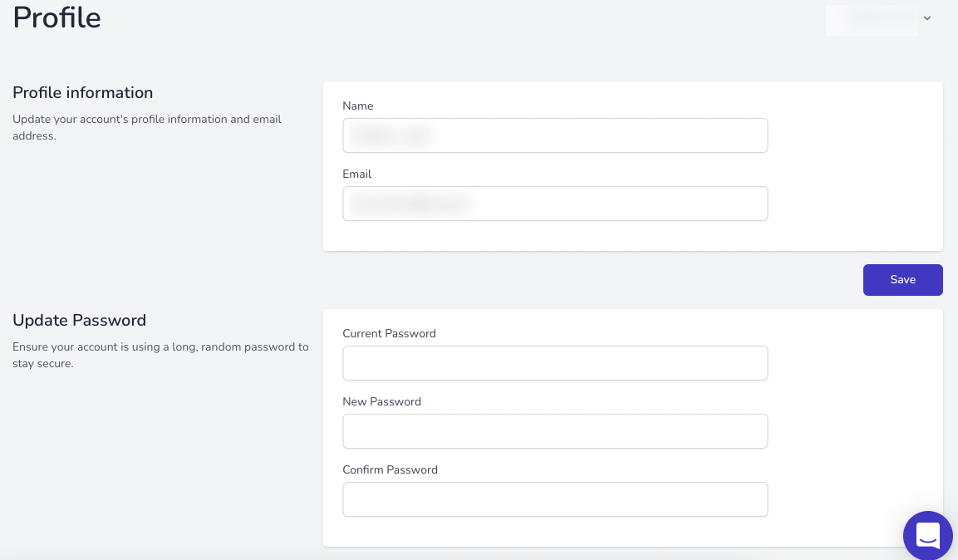Click the Name field label
The height and width of the screenshot is (560, 958).
point(358,106)
